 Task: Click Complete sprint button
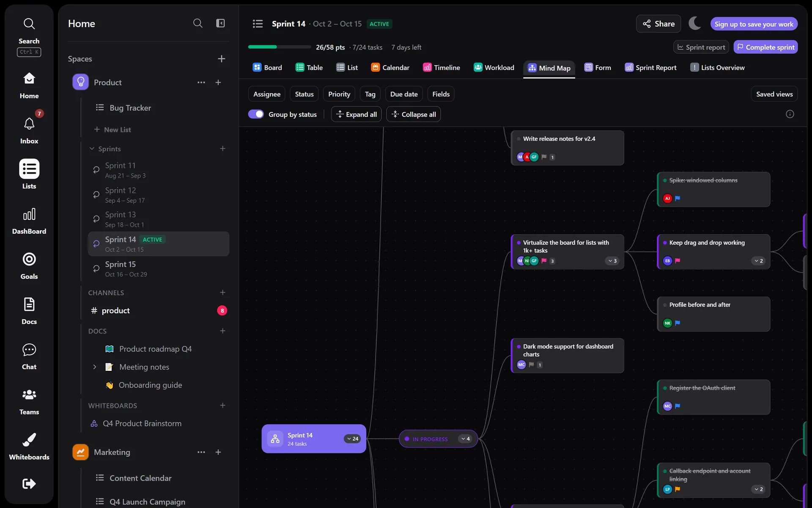click(x=765, y=47)
